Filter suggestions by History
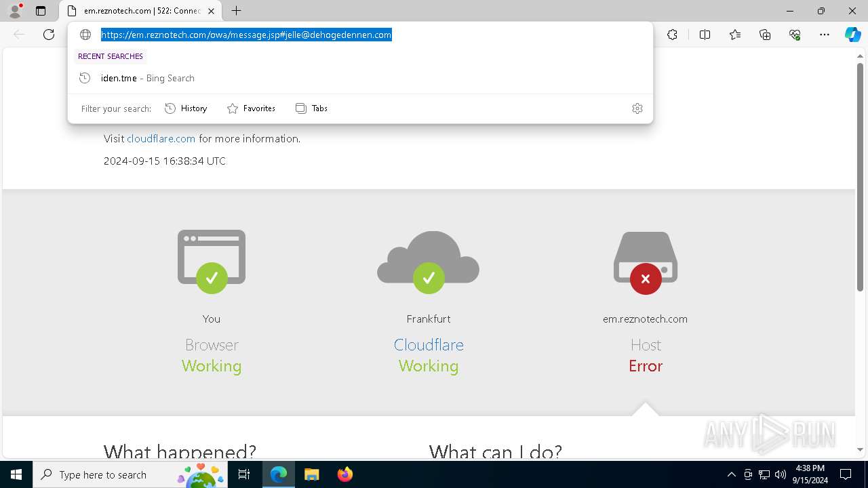Screen dimensions: 868x488 [186, 108]
